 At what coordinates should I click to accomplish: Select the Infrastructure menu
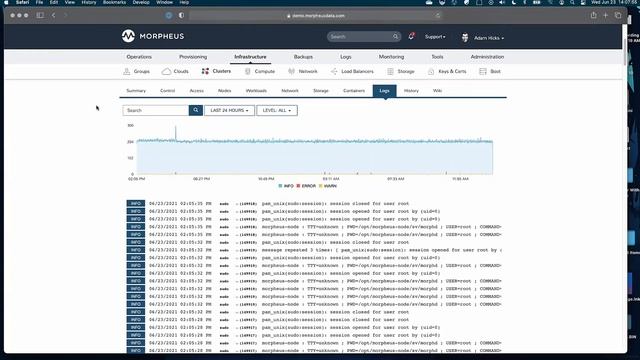coord(250,57)
